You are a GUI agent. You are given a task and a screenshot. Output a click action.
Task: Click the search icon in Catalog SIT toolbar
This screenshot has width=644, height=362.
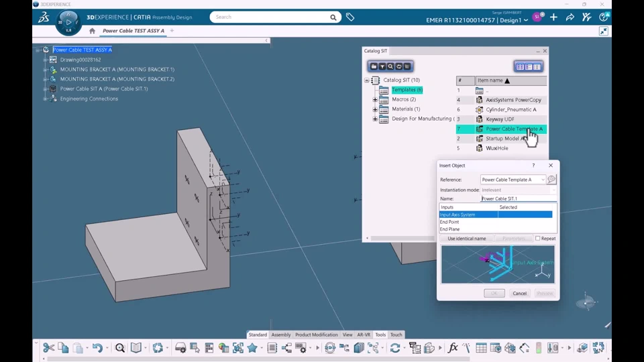(x=390, y=66)
